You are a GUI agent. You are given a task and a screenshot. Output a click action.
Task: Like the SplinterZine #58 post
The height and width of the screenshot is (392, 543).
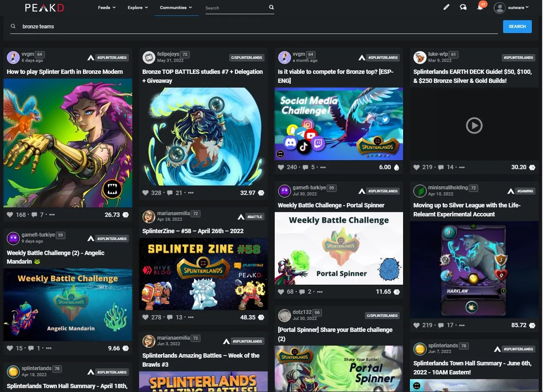(x=146, y=317)
